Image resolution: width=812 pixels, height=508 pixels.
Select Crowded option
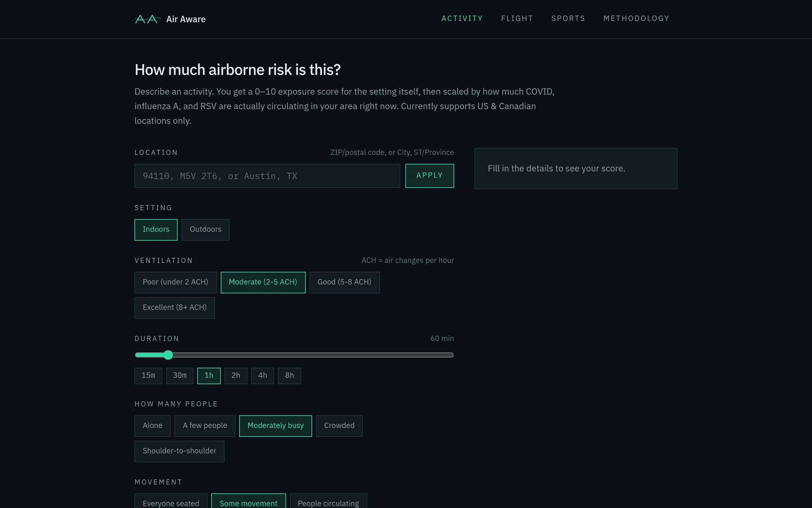(339, 426)
